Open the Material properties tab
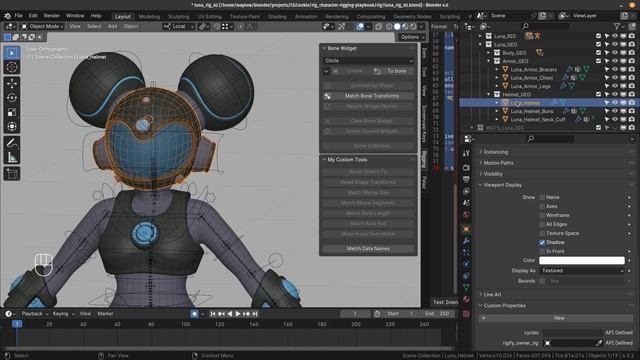 coord(466,300)
